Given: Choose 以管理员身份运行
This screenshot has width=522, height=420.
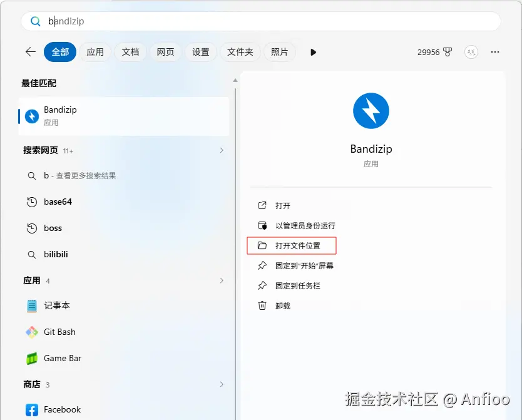Looking at the screenshot, I should (305, 225).
